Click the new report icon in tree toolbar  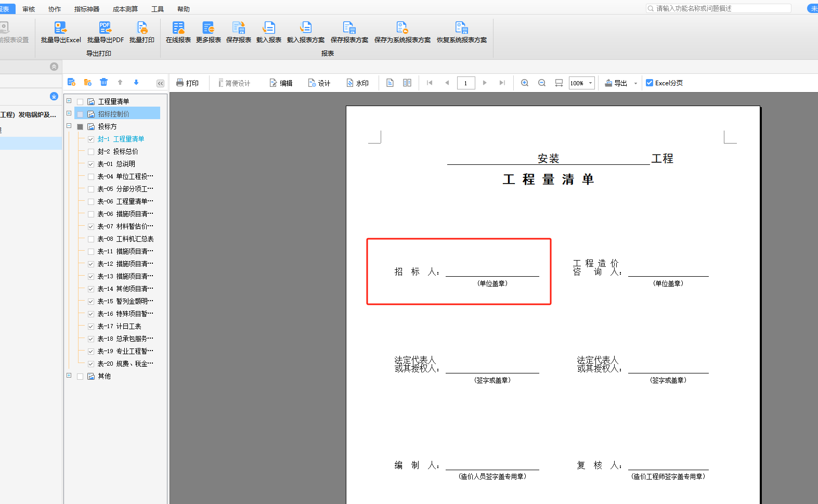click(72, 82)
